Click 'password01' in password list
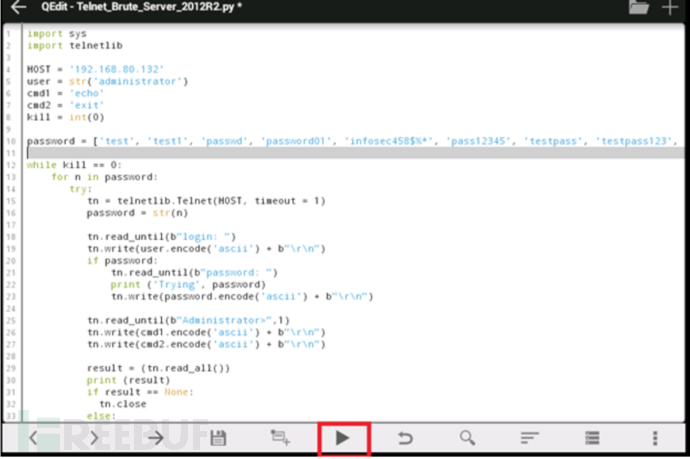690x459 pixels. pyautogui.click(x=296, y=141)
